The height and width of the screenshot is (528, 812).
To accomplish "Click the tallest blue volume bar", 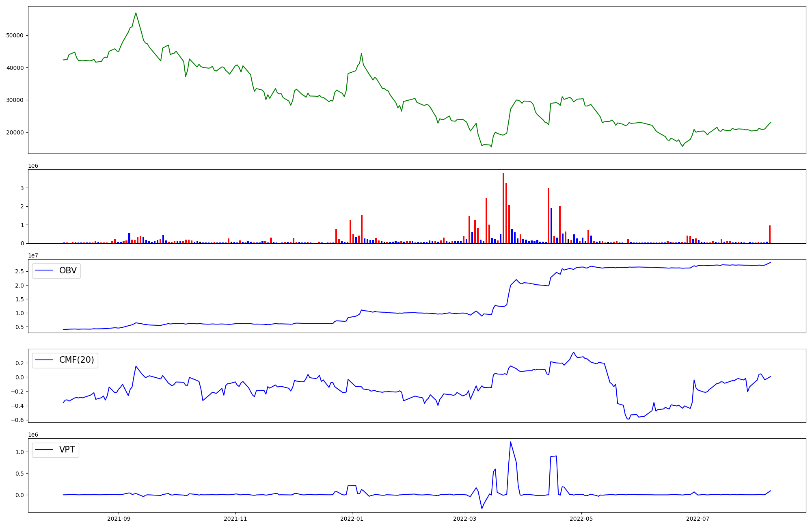I will 551,225.
